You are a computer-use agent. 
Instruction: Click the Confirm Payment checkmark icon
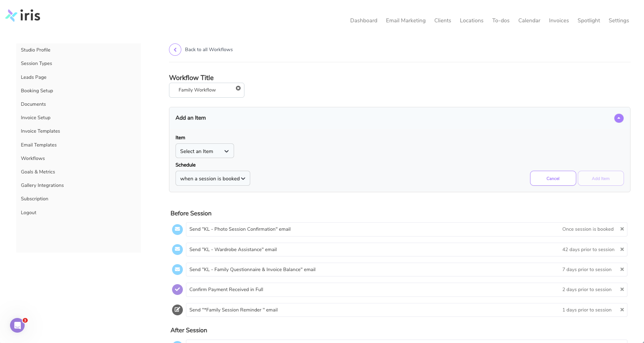[177, 290]
